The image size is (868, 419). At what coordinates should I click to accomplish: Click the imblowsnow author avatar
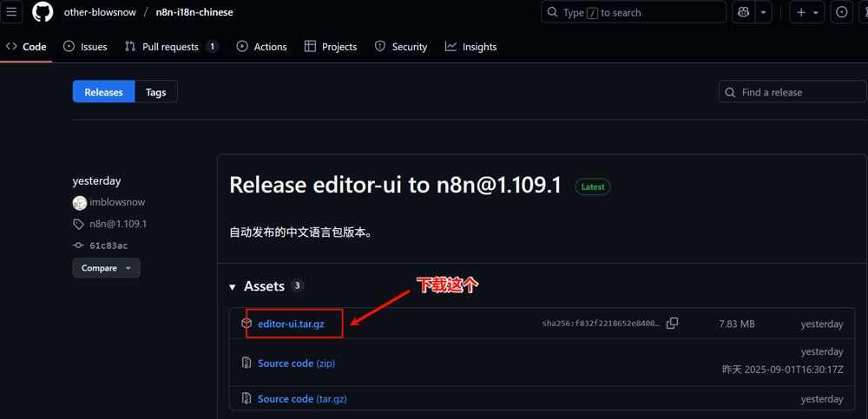click(80, 202)
